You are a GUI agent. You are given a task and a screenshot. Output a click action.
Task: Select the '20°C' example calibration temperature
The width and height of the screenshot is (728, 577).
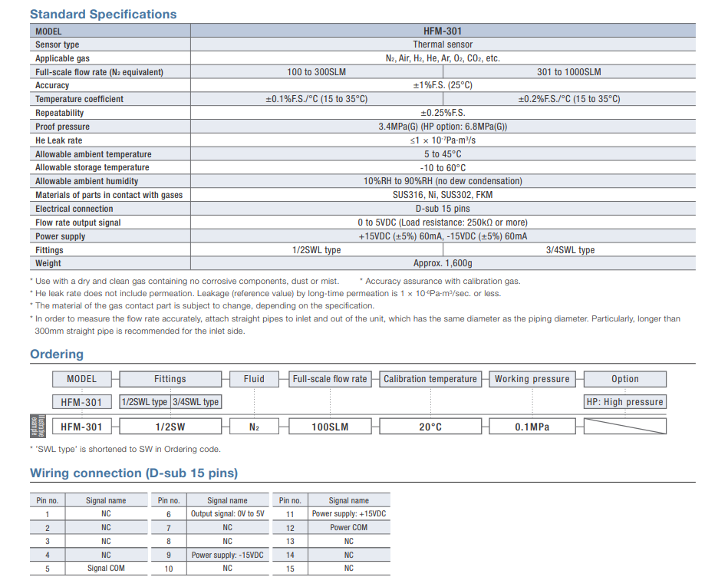coord(430,427)
